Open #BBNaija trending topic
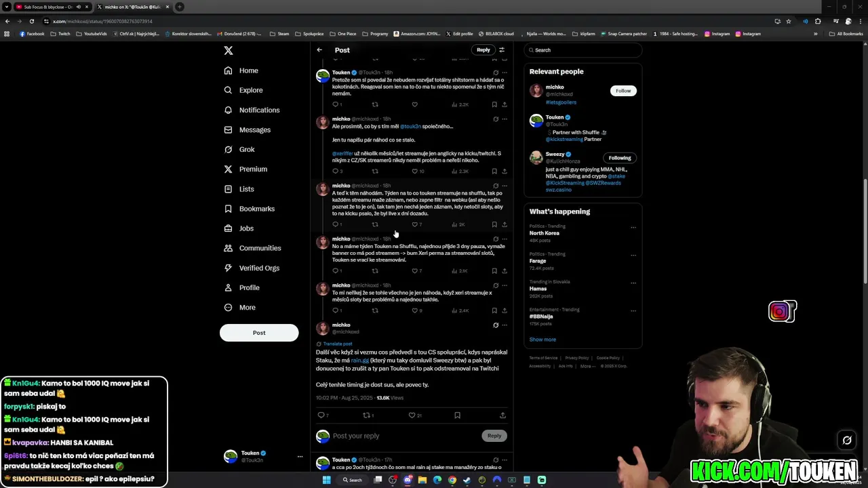868x488 pixels. [541, 317]
